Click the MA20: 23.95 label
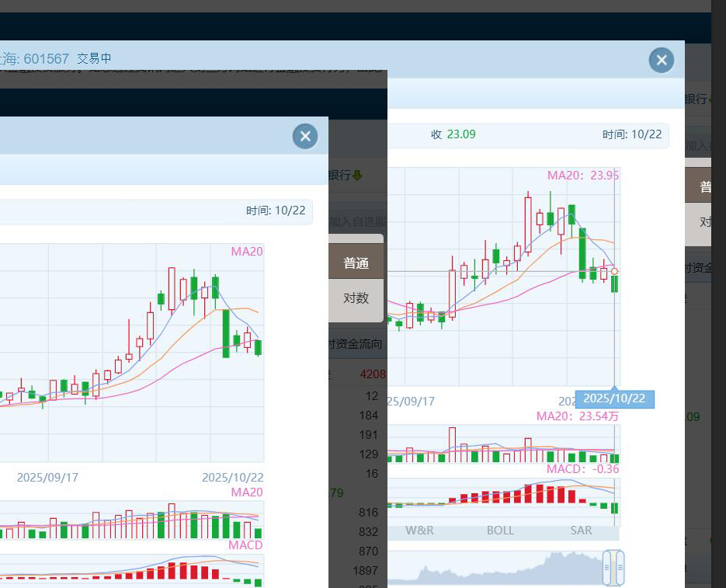 (583, 175)
